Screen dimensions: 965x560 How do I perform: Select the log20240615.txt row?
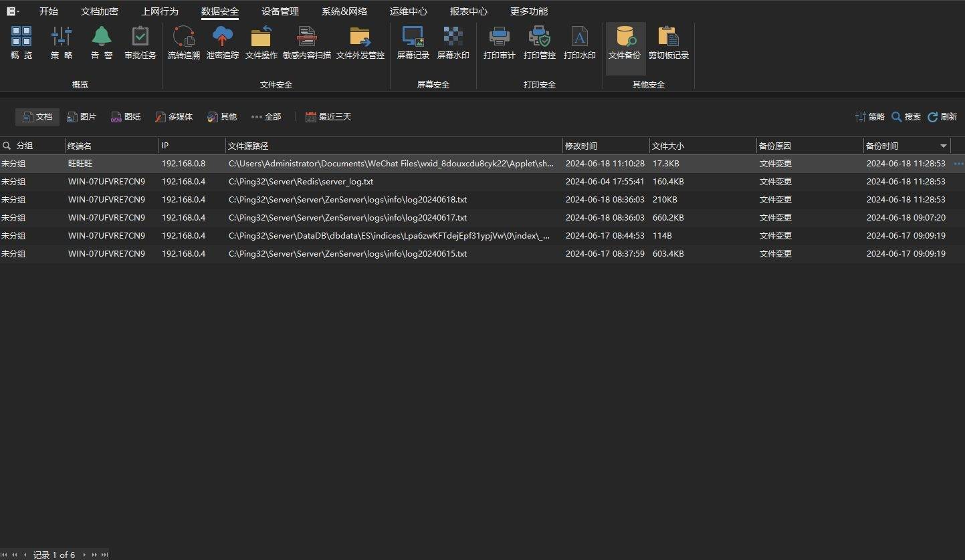coord(482,254)
